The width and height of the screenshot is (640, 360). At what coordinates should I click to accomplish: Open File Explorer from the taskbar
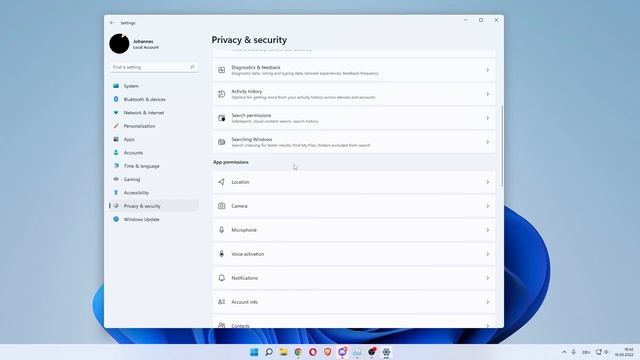tap(283, 352)
